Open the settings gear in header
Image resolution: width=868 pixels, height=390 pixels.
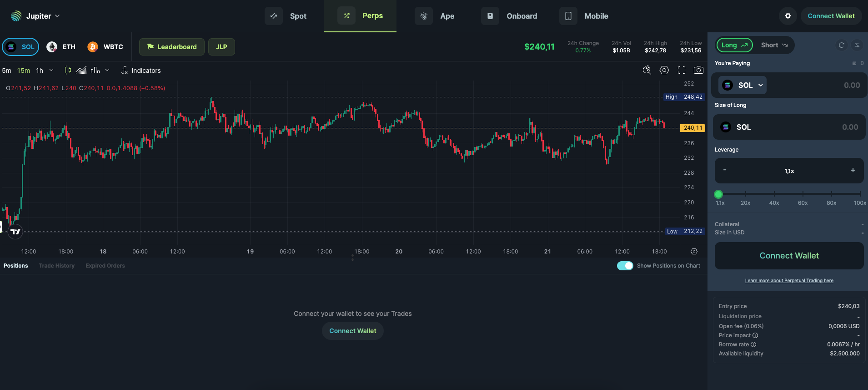point(788,16)
